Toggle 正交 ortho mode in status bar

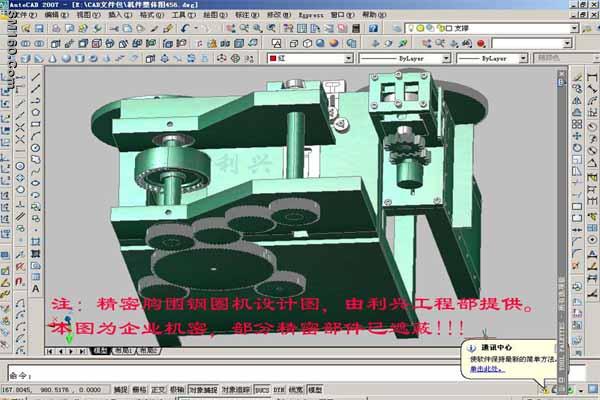point(158,390)
